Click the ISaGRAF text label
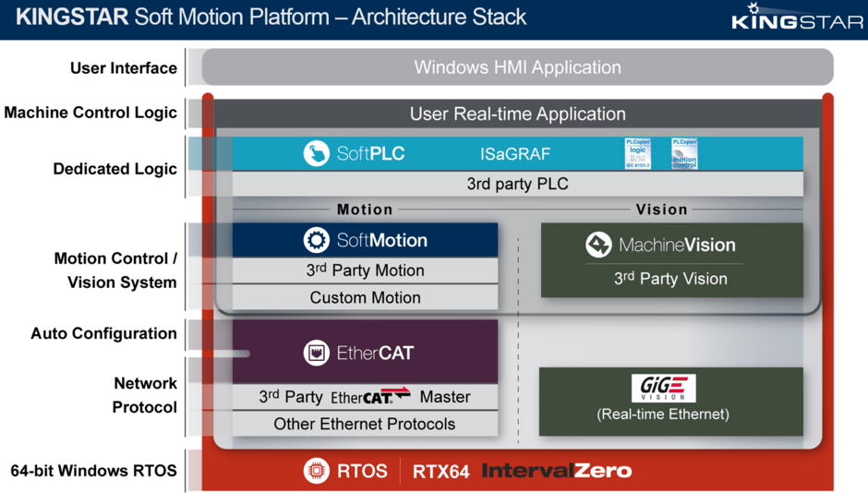This screenshot has height=493, width=868. pos(514,153)
